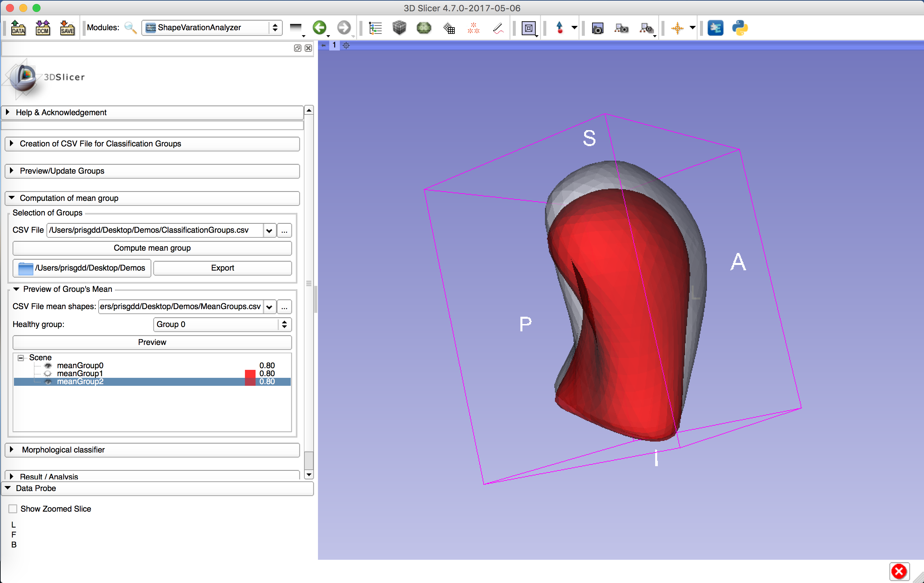Select meanGroup2 in the scene tree

point(80,381)
